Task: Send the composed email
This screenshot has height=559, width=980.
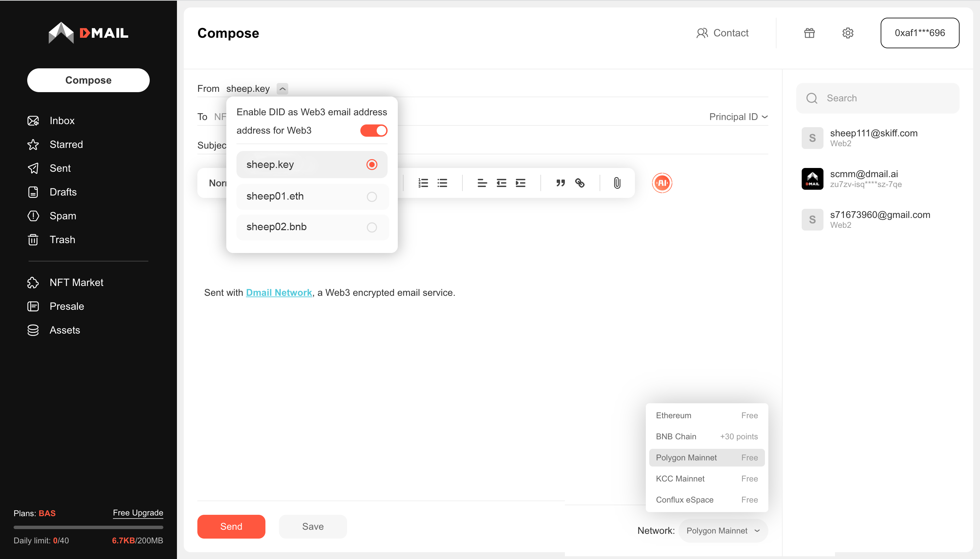Action: (231, 526)
